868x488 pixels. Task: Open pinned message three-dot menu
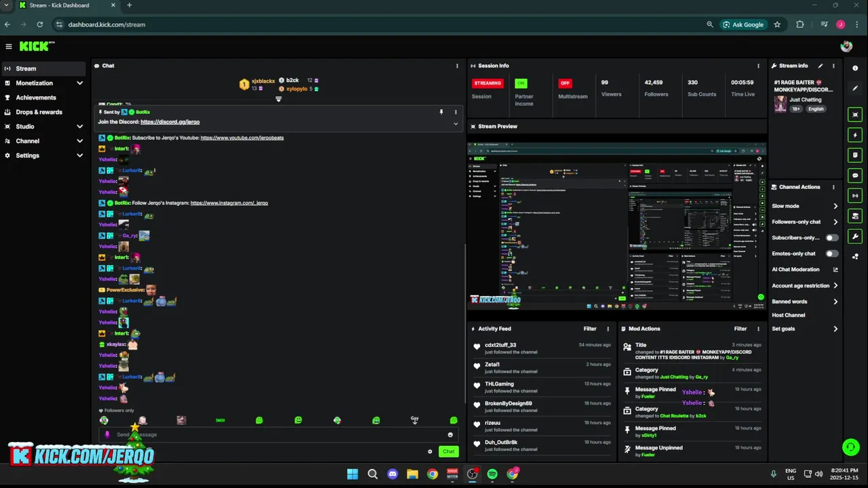pos(456,112)
